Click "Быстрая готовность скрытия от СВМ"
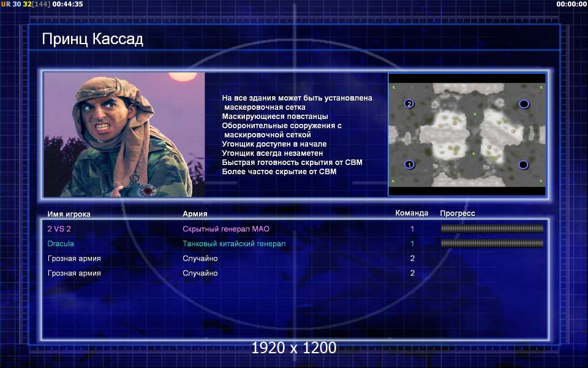This screenshot has width=588, height=368. [x=292, y=162]
